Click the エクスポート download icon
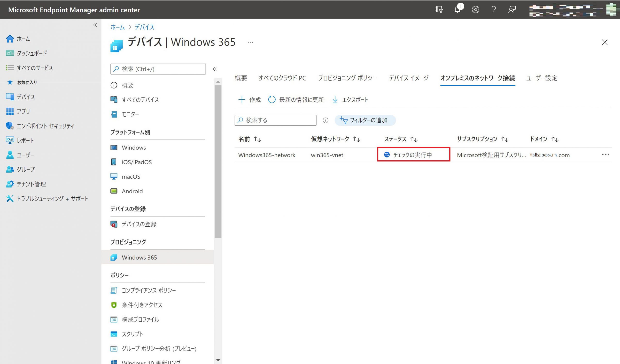This screenshot has width=620, height=364. coord(335,100)
